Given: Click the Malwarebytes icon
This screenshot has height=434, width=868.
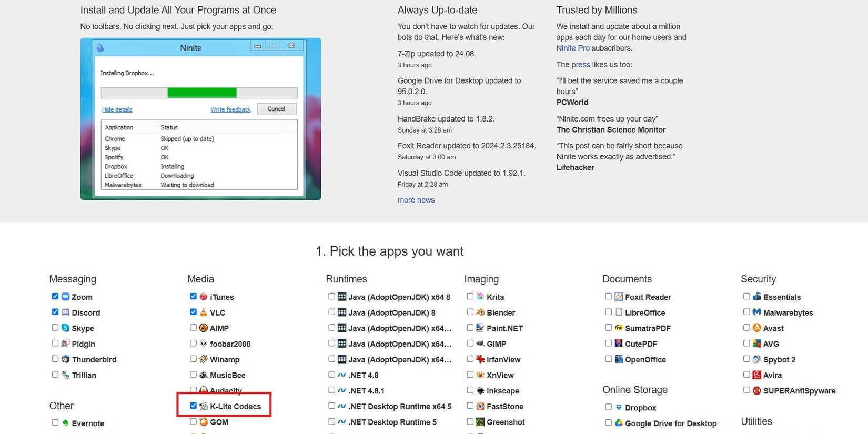Looking at the screenshot, I should tap(757, 312).
